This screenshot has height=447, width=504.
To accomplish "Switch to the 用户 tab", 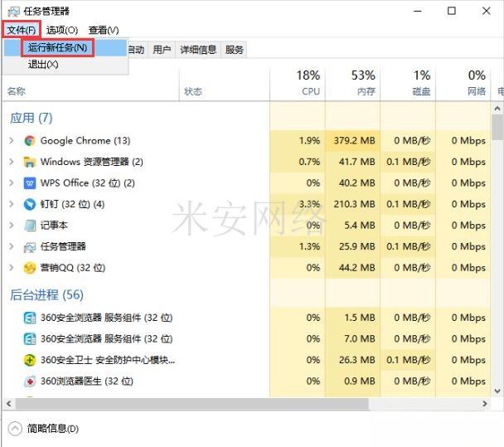I will (162, 50).
